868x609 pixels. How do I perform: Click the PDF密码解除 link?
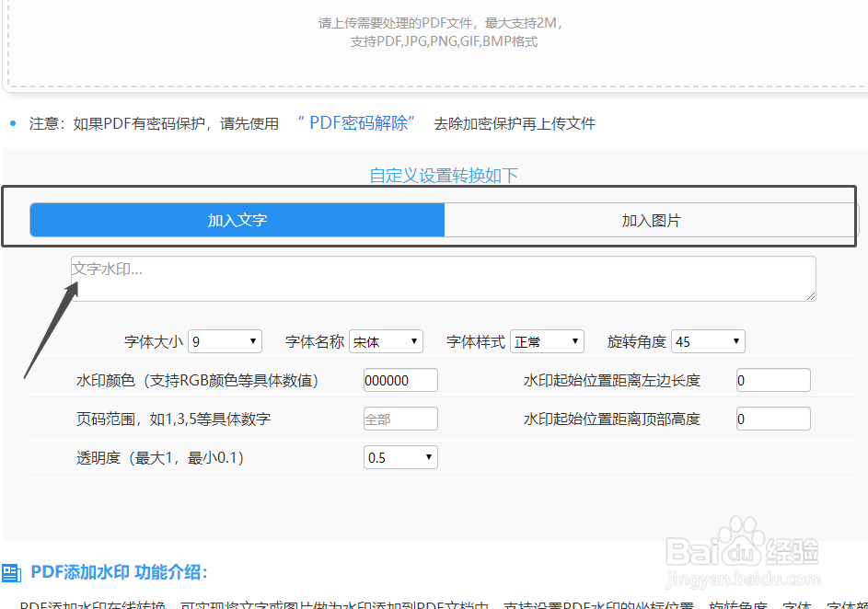tap(356, 123)
